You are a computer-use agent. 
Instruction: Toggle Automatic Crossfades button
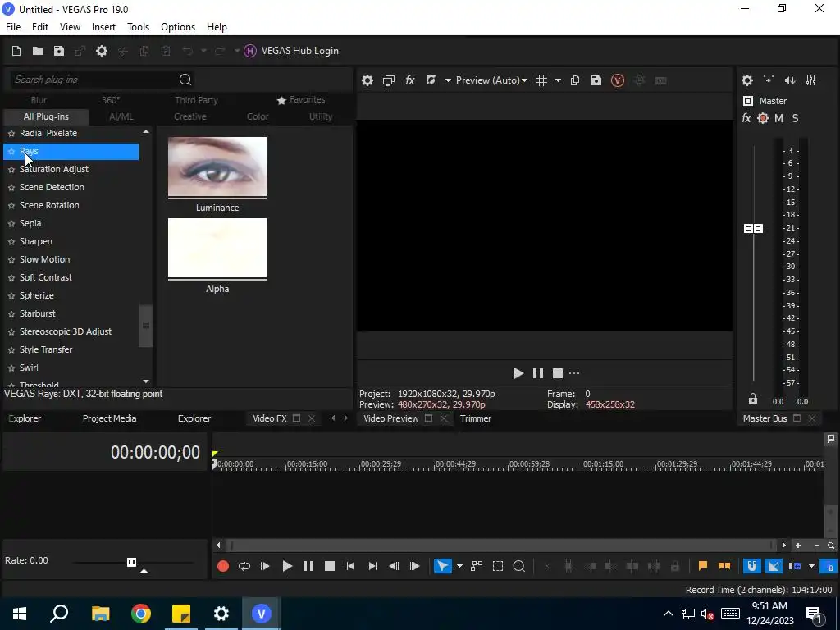774,566
